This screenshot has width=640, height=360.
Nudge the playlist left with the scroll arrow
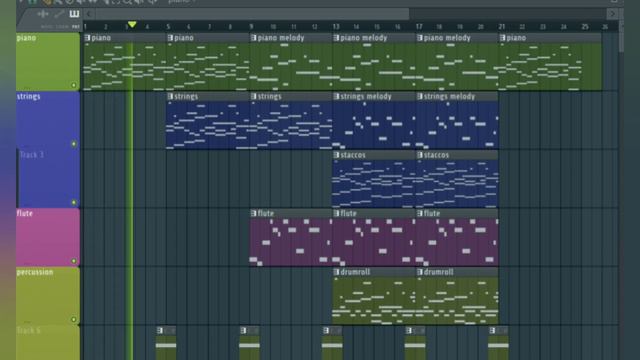(89, 14)
